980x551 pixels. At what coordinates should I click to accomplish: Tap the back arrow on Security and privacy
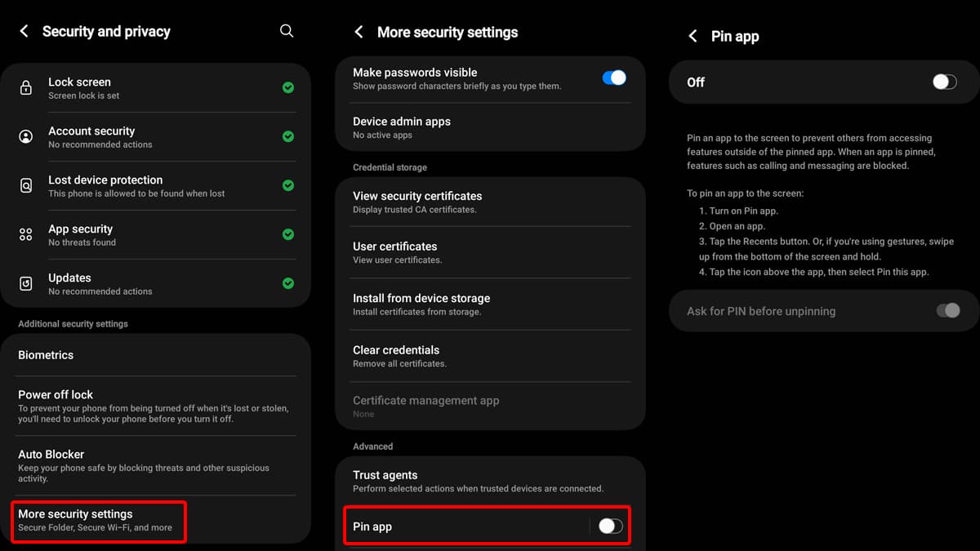pyautogui.click(x=23, y=30)
